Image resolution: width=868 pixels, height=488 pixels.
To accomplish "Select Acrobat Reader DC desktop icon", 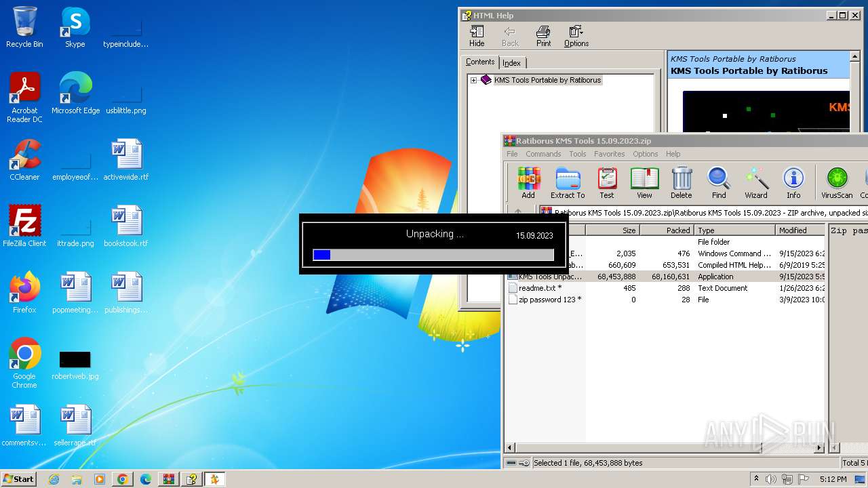I will pyautogui.click(x=24, y=98).
